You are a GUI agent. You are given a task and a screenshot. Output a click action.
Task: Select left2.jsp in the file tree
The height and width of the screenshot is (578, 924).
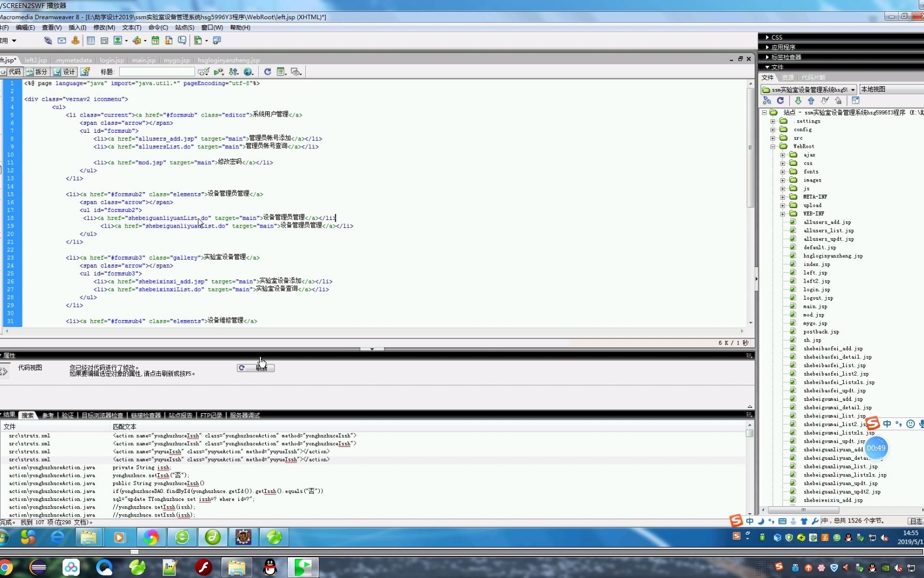[x=817, y=281]
